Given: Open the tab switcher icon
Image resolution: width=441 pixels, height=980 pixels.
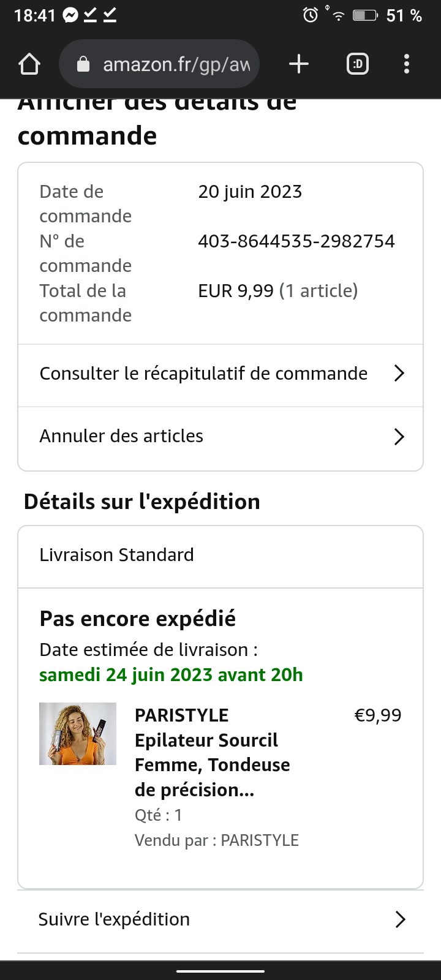Looking at the screenshot, I should pos(358,64).
